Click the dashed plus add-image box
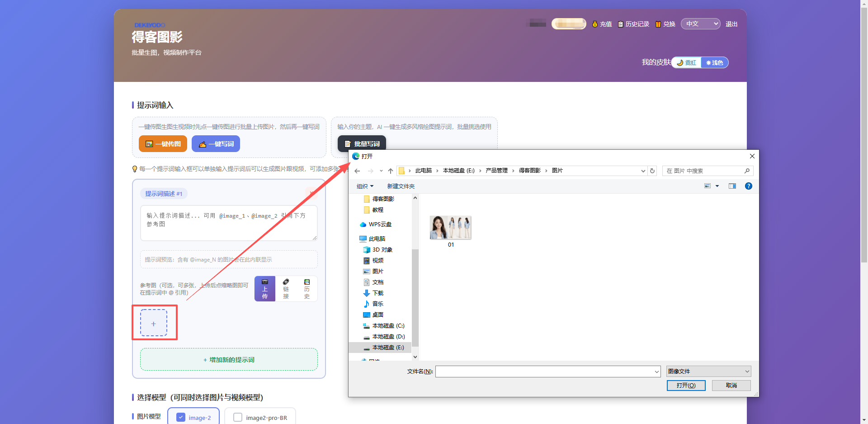 pos(154,323)
